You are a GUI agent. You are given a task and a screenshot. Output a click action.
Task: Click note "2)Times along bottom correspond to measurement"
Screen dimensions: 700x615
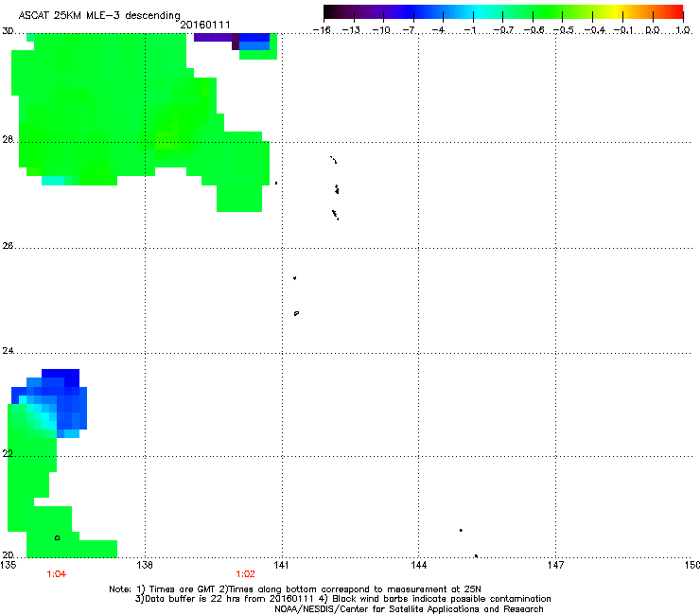click(x=333, y=589)
